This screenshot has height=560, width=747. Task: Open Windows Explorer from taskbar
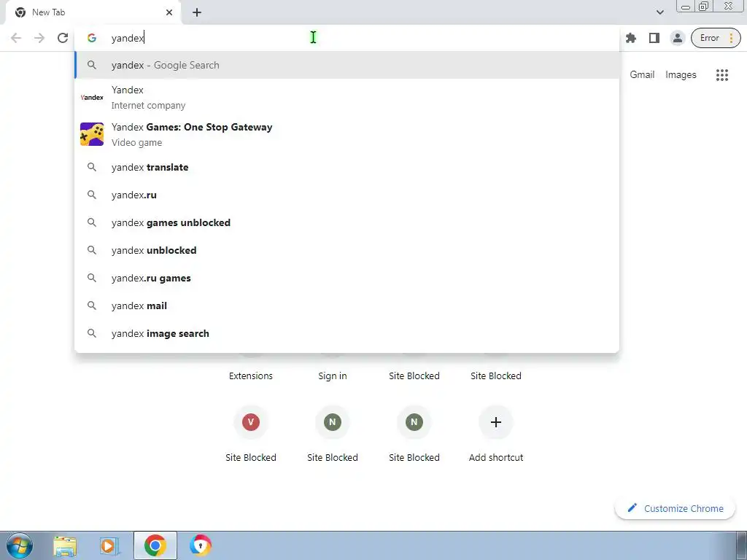(65, 545)
